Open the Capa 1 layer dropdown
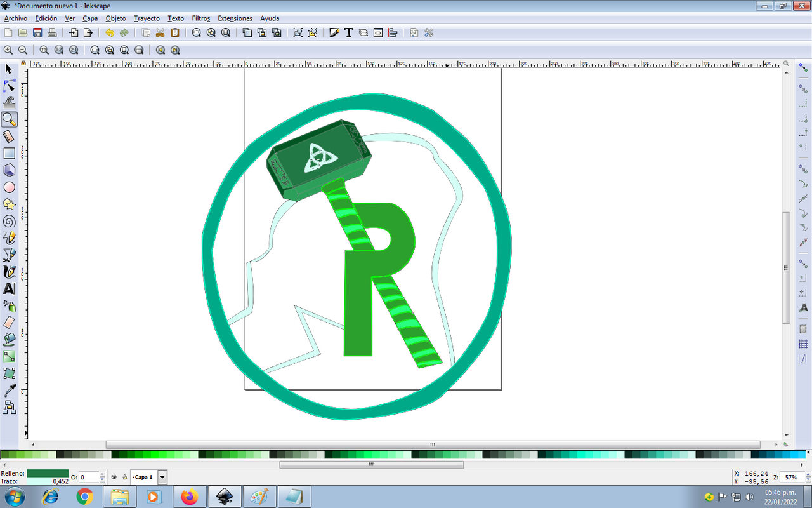Viewport: 812px width, 508px height. tap(162, 477)
